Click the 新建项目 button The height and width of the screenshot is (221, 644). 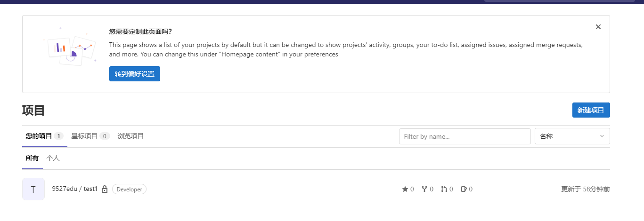pos(591,110)
